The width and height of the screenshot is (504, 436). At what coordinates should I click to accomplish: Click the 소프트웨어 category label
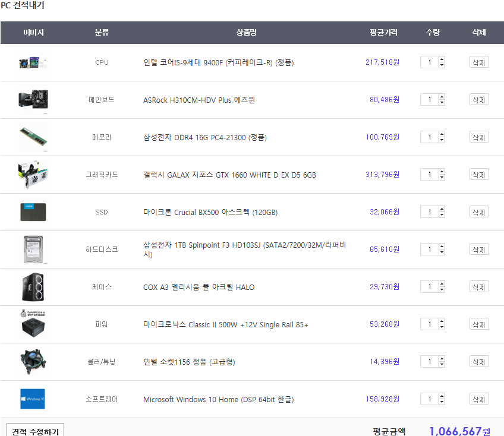pyautogui.click(x=102, y=399)
